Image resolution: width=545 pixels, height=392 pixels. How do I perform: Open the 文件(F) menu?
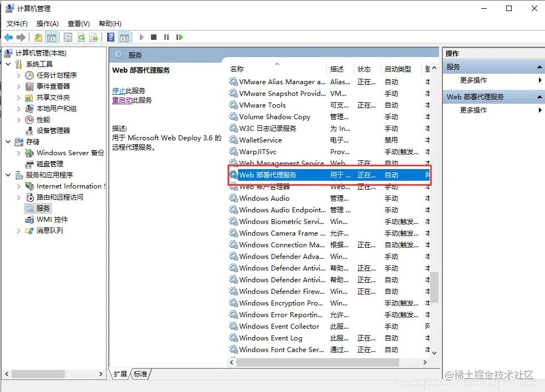pyautogui.click(x=17, y=24)
